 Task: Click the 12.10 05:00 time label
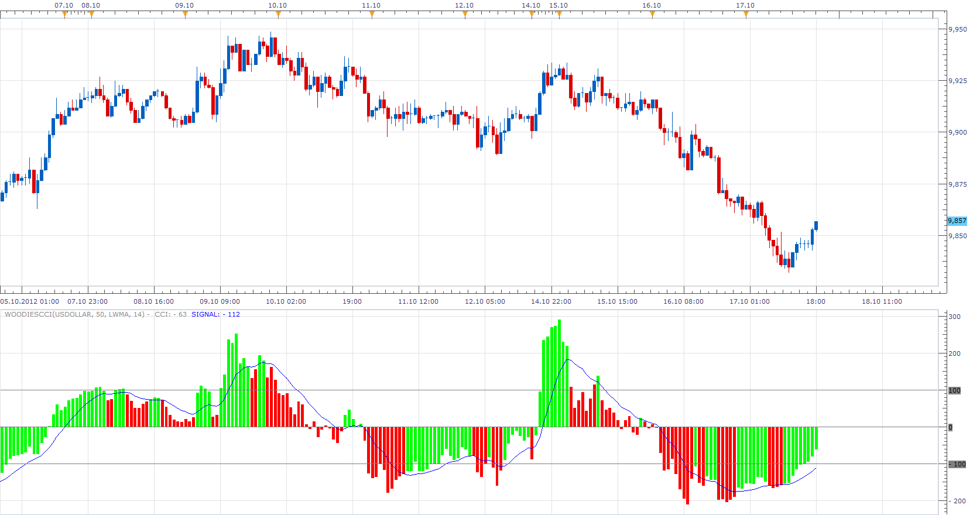click(x=485, y=301)
